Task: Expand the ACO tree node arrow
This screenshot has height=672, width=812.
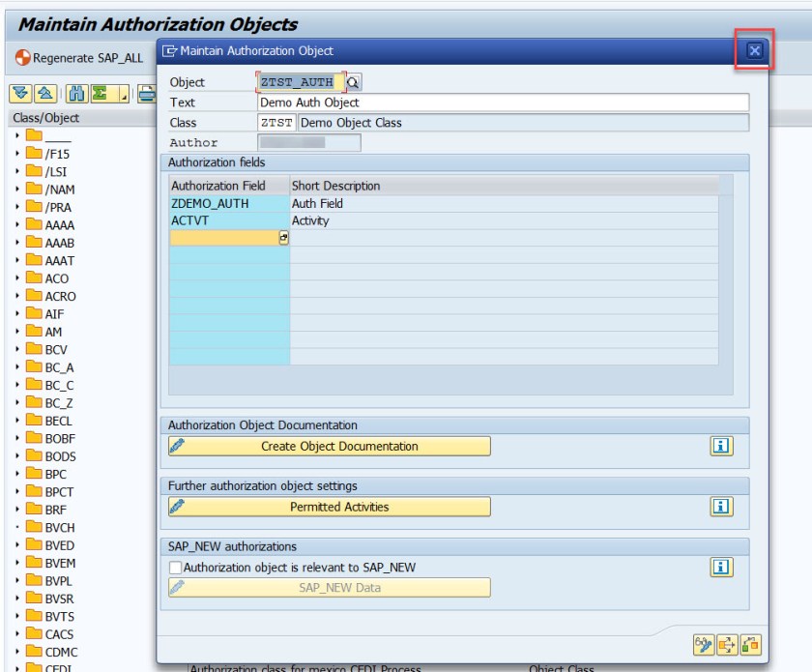Action: pos(17,278)
